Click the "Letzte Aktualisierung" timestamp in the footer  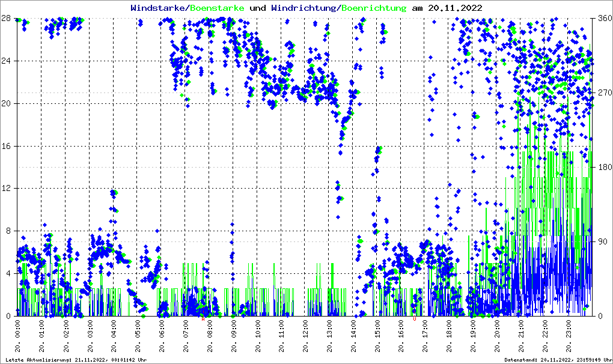[x=75, y=360]
